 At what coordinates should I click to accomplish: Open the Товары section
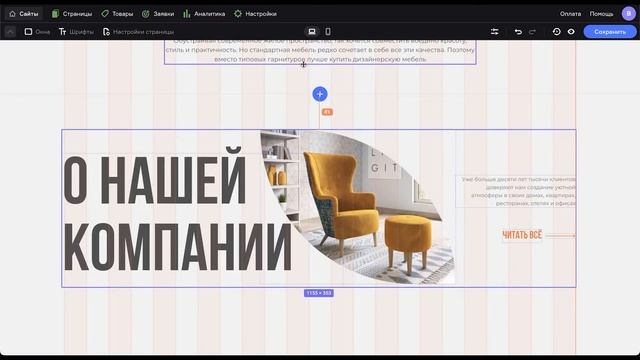pos(117,14)
